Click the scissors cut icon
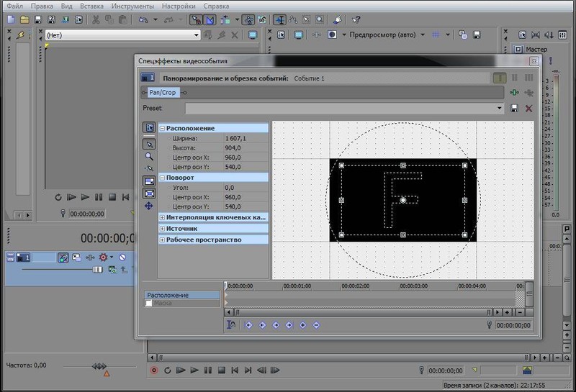This screenshot has height=392, width=576. pos(96,20)
